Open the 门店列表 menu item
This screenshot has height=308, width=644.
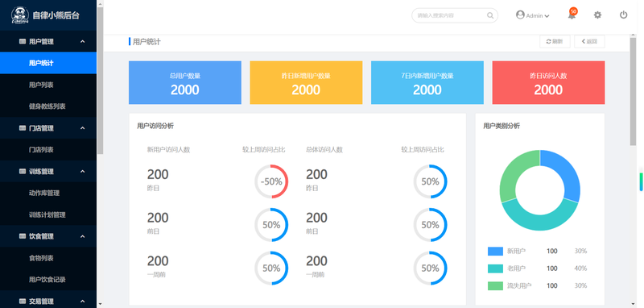click(48, 150)
